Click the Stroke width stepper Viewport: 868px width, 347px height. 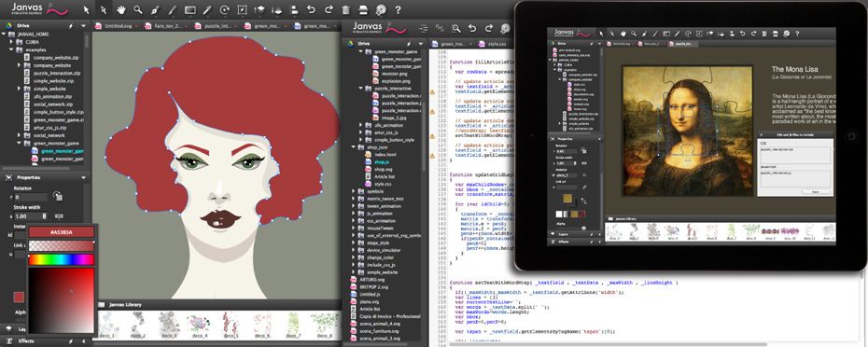point(44,216)
